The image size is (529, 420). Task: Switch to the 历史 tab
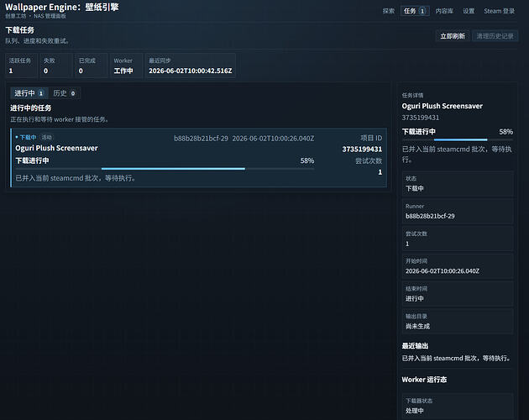point(65,93)
